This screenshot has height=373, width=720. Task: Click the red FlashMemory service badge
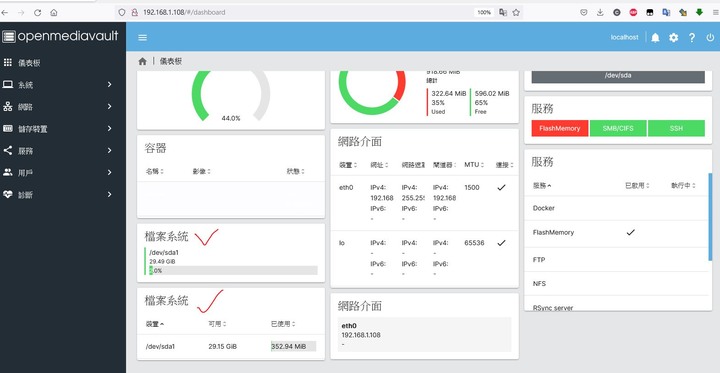(x=560, y=128)
